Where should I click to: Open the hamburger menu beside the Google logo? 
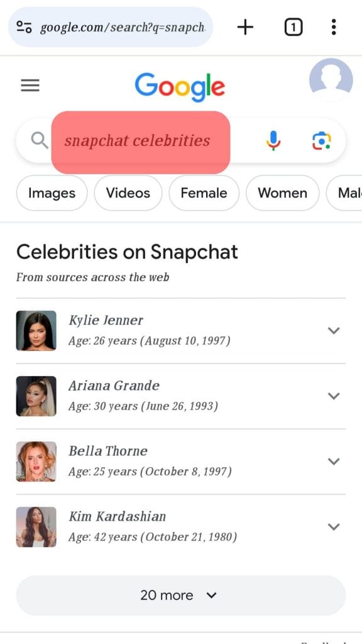click(30, 86)
